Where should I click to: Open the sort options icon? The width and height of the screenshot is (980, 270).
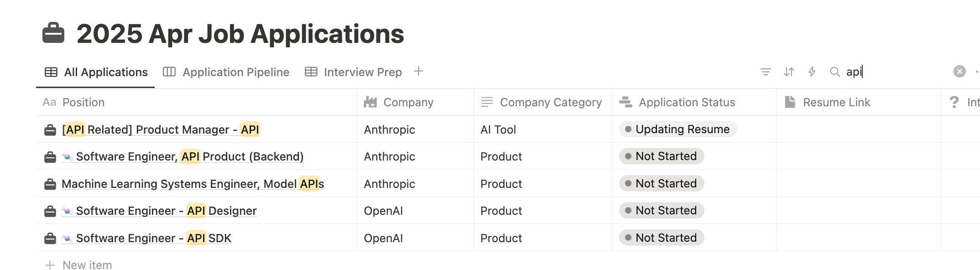789,72
